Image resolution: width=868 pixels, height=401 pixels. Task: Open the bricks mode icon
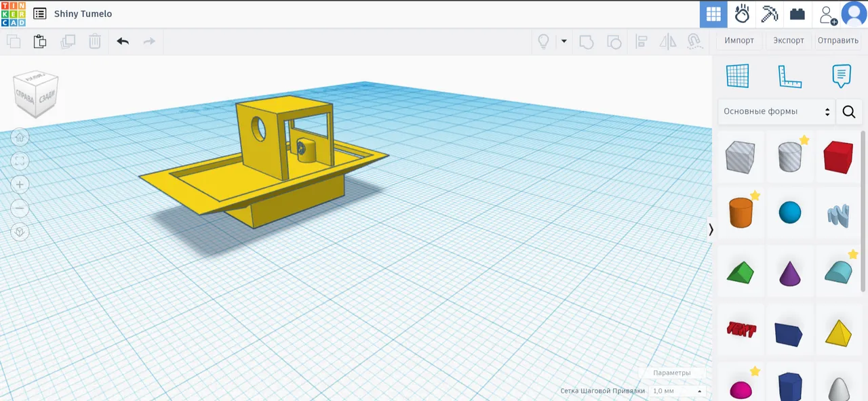(x=797, y=14)
